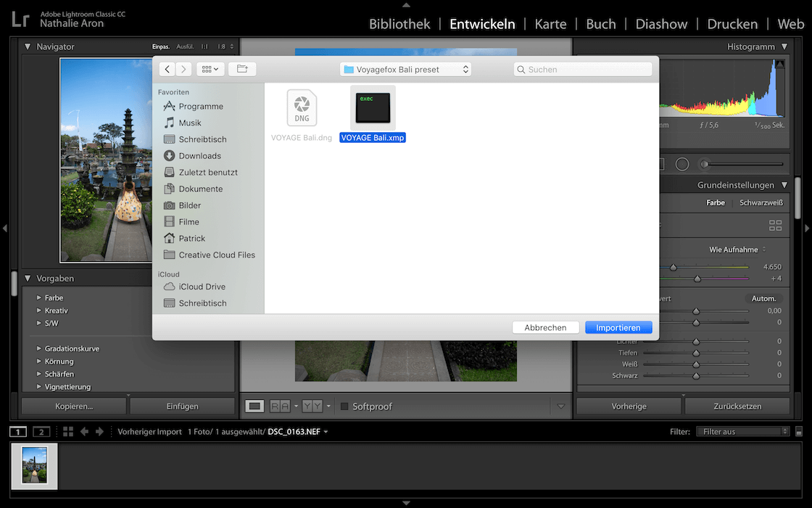Open the toolbar options dropdown arrow
Viewport: 812px width, 508px height.
point(561,406)
